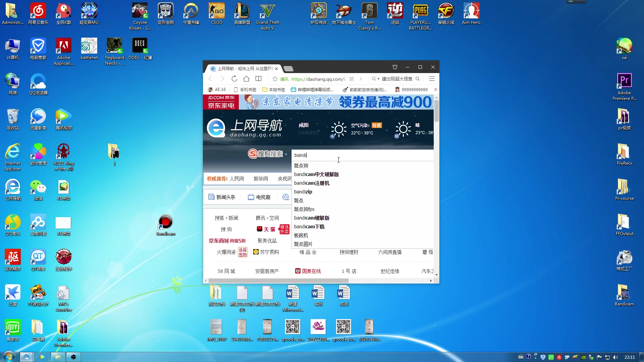
Task: Select the Adobe Premiere Pro icon
Action: pos(624,87)
